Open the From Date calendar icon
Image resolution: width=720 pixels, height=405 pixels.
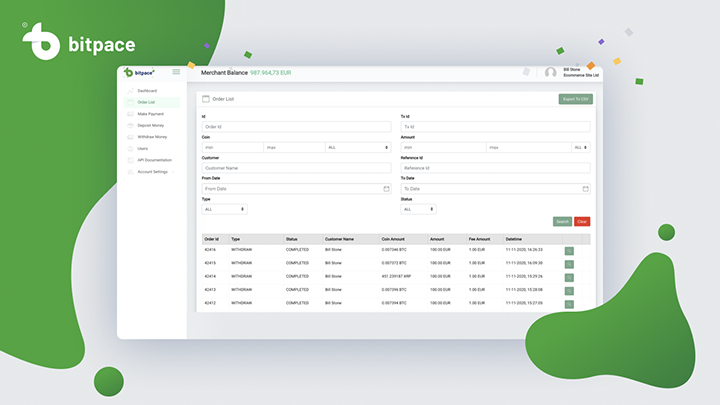click(x=386, y=189)
